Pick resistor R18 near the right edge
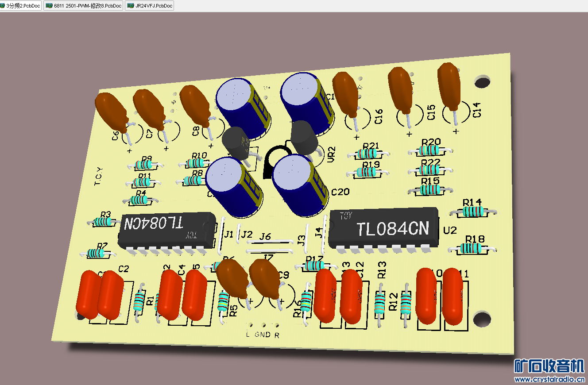588x385 pixels. coord(472,249)
